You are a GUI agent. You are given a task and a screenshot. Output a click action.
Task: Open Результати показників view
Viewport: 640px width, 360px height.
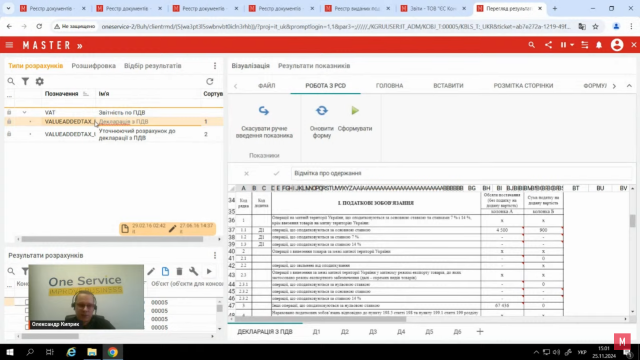314,66
